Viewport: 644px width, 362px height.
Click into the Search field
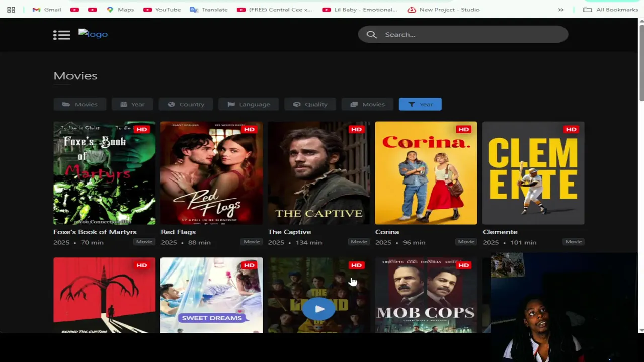click(463, 34)
